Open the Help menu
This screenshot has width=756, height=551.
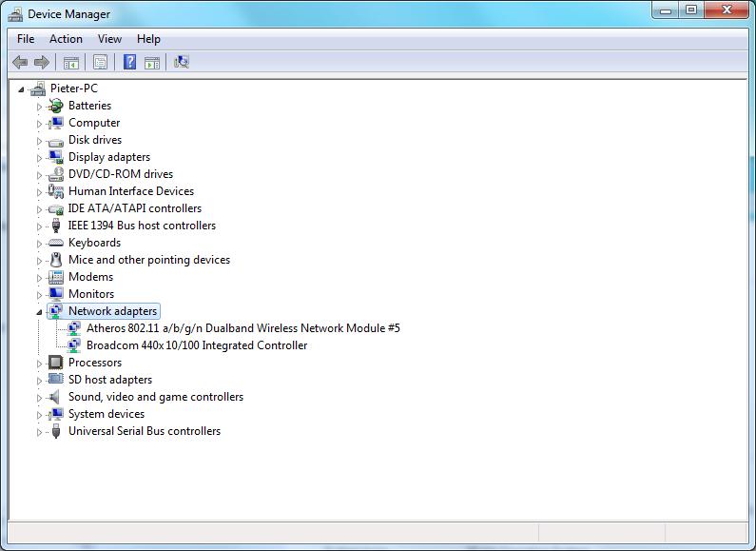point(148,39)
